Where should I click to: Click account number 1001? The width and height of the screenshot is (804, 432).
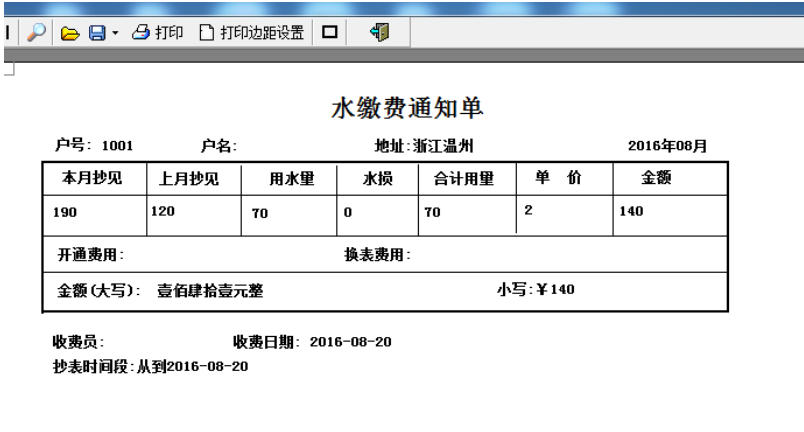(117, 146)
